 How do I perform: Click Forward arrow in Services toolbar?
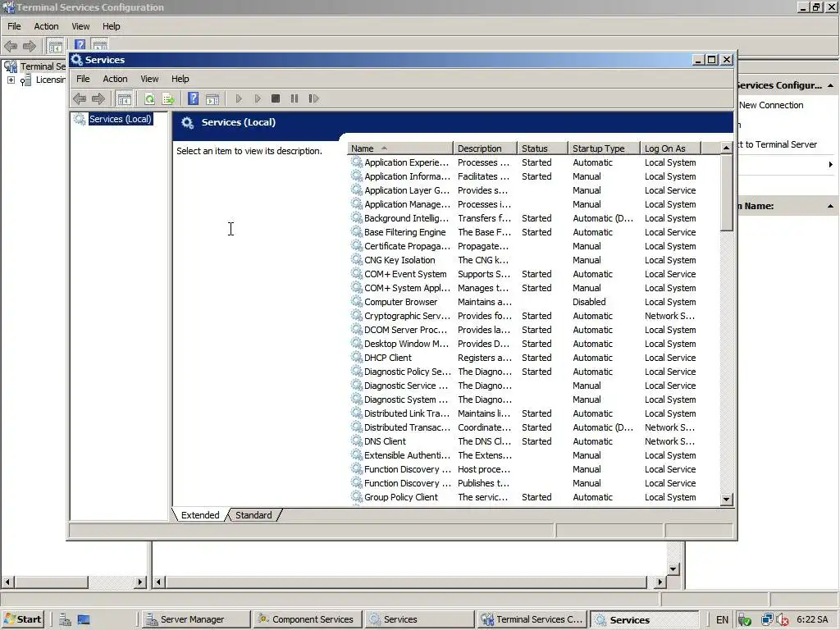tap(98, 98)
